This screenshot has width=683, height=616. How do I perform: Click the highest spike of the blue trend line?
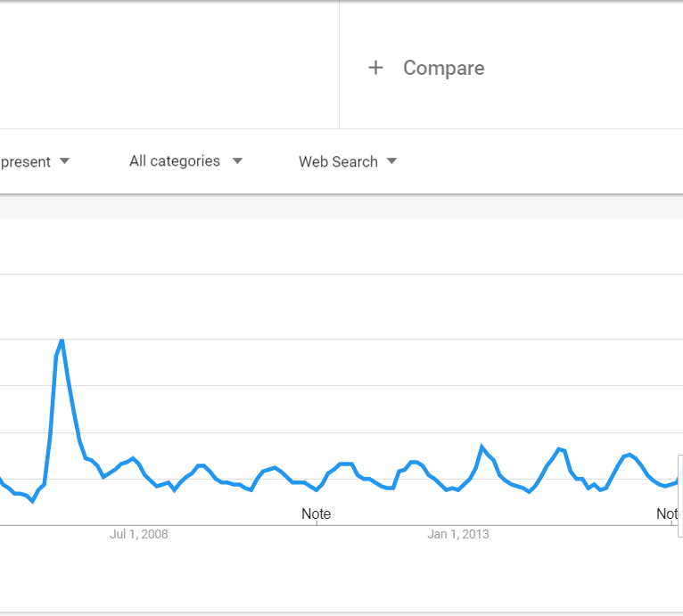(62, 341)
